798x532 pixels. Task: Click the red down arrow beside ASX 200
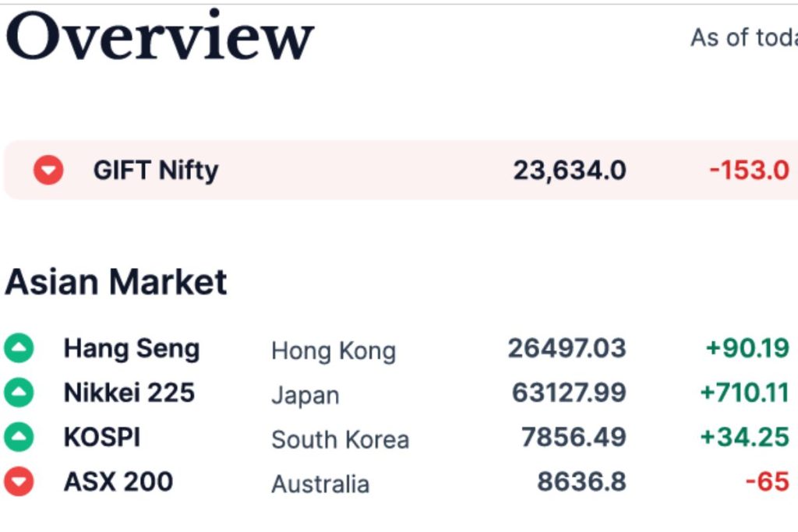click(19, 481)
